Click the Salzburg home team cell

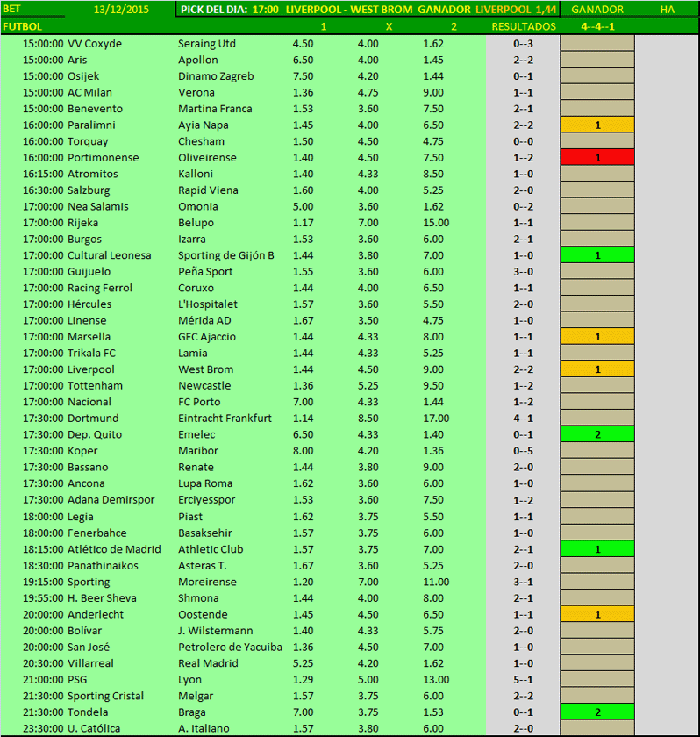pos(89,190)
